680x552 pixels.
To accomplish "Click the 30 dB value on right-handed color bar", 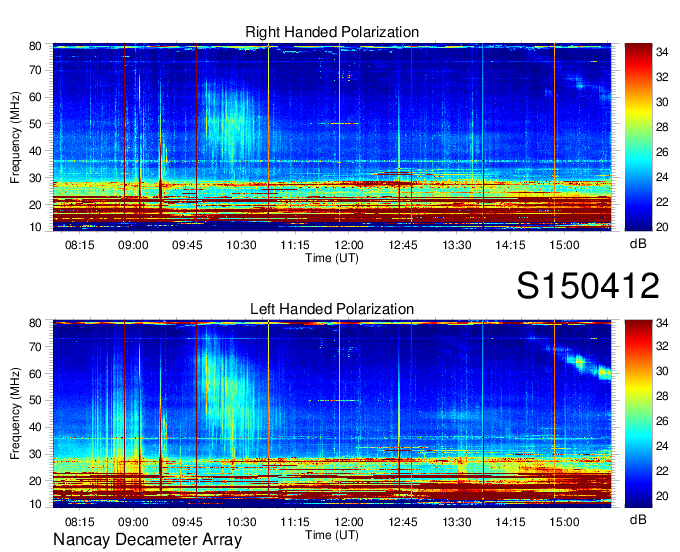I will [x=662, y=102].
